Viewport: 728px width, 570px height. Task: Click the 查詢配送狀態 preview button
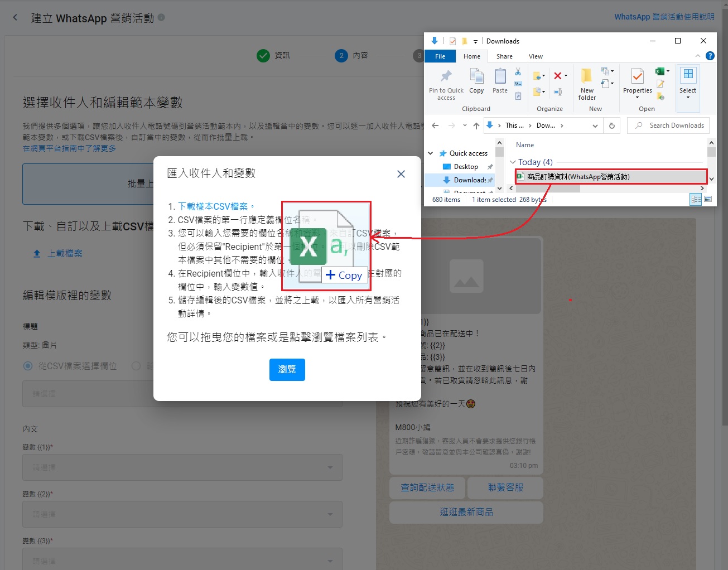pos(427,487)
